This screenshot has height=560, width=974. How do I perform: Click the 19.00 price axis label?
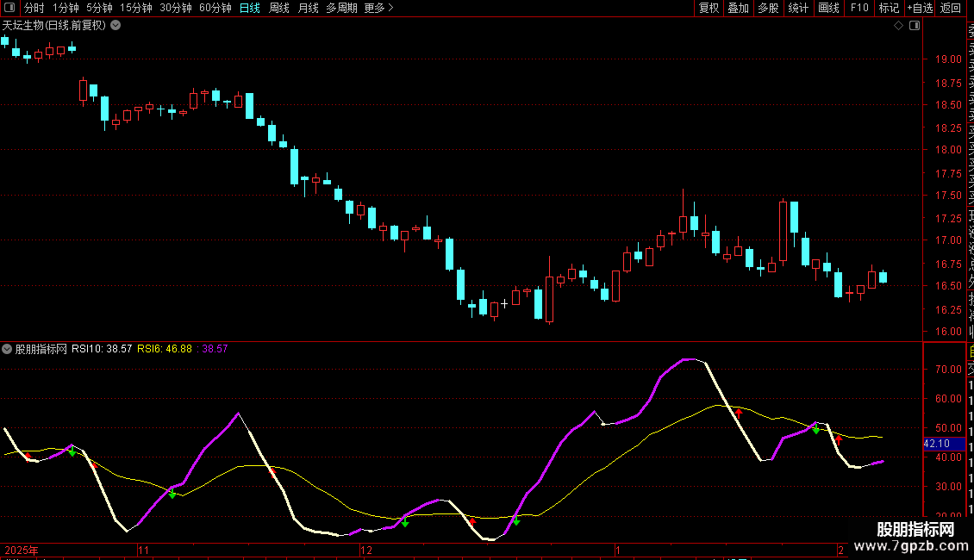click(948, 59)
